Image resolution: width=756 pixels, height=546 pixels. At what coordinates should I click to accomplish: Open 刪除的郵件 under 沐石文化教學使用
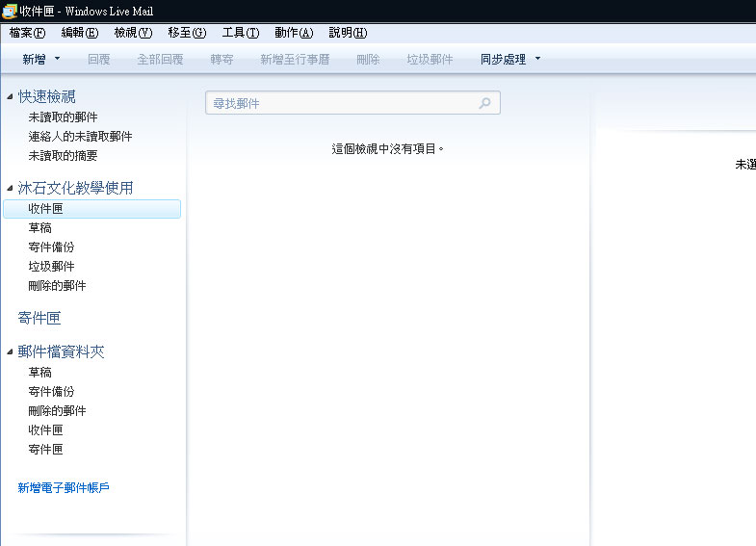pos(57,286)
